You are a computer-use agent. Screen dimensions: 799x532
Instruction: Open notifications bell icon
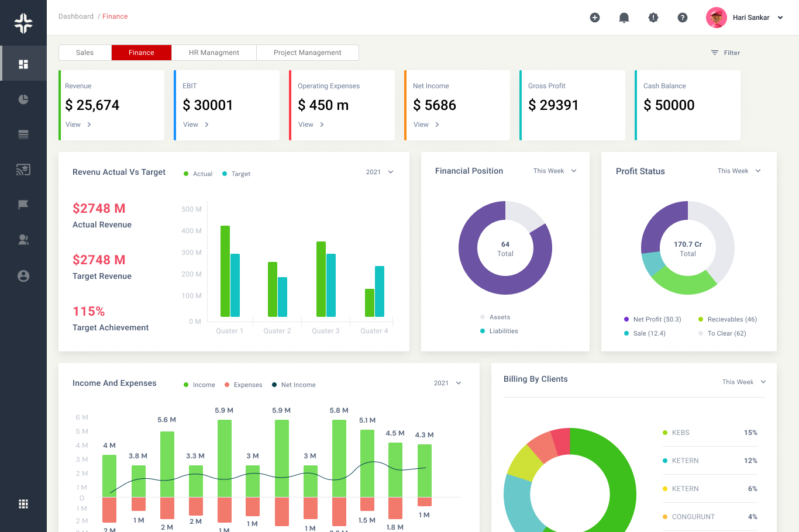[x=624, y=18]
